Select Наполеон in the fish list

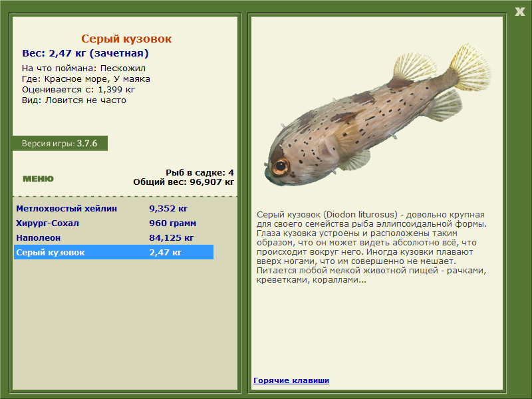point(39,238)
